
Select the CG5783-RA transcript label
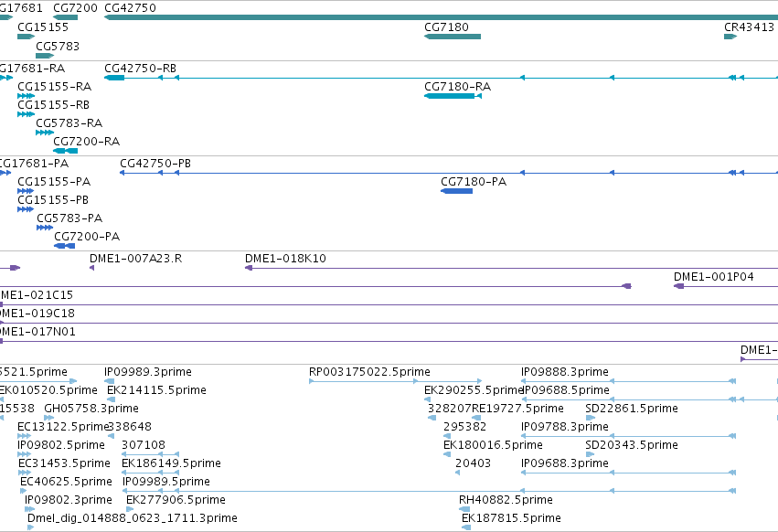[69, 123]
